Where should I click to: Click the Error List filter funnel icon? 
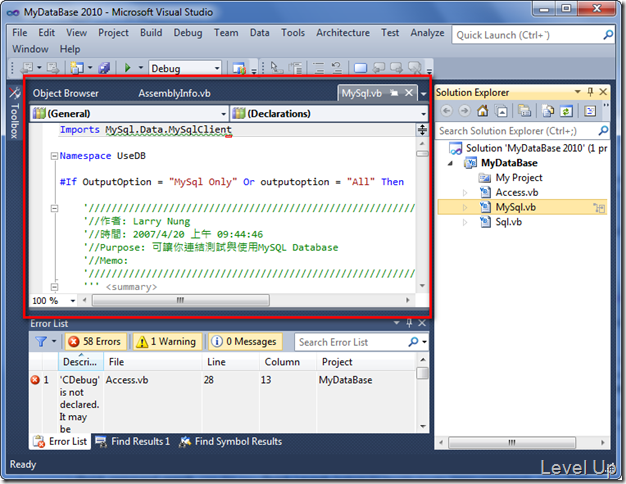(41, 342)
